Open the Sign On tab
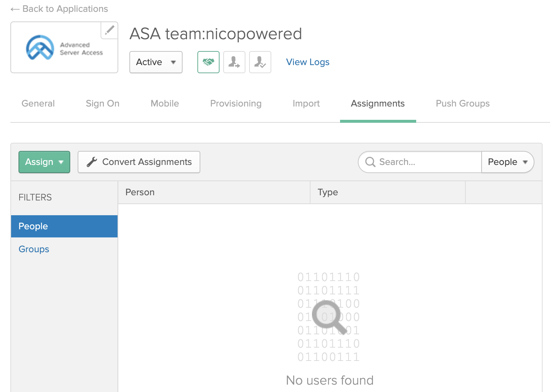Image resolution: width=550 pixels, height=392 pixels. coord(102,104)
